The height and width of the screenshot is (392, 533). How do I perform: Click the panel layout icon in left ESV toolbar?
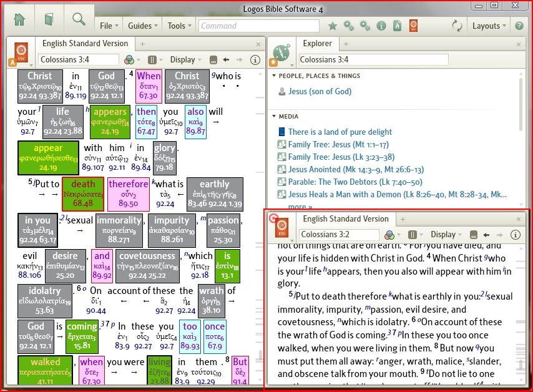tap(213, 60)
